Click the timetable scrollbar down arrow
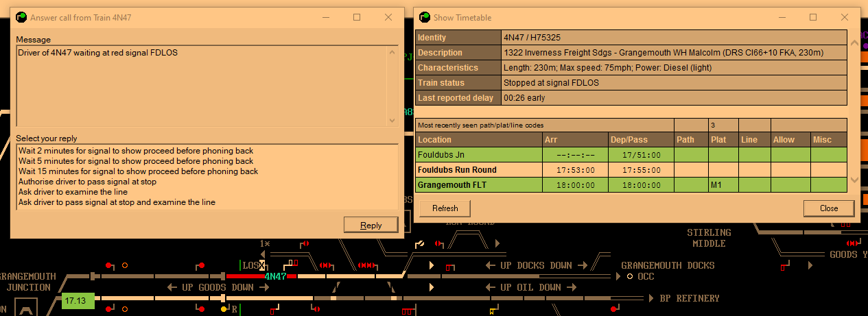 [854, 180]
